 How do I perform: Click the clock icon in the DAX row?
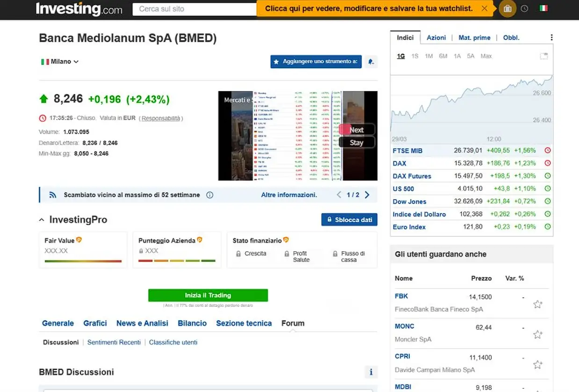[548, 163]
